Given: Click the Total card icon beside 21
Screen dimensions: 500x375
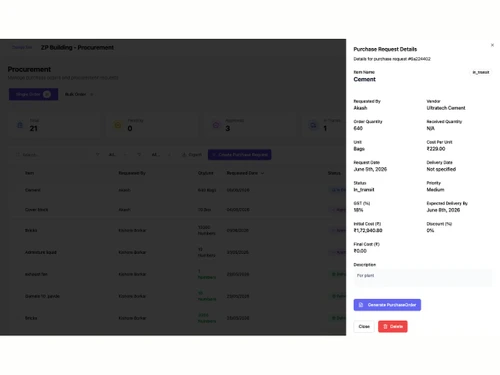Looking at the screenshot, I should (x=20, y=125).
